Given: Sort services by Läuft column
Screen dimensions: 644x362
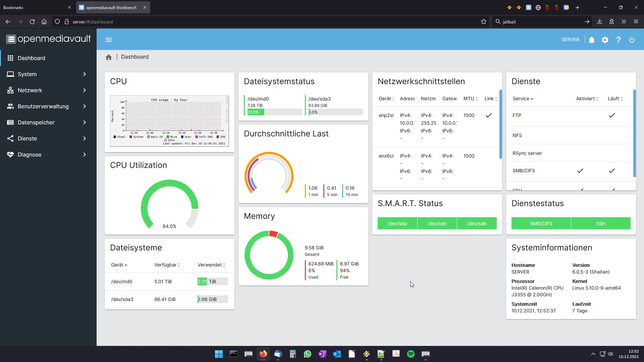Looking at the screenshot, I should pos(615,99).
